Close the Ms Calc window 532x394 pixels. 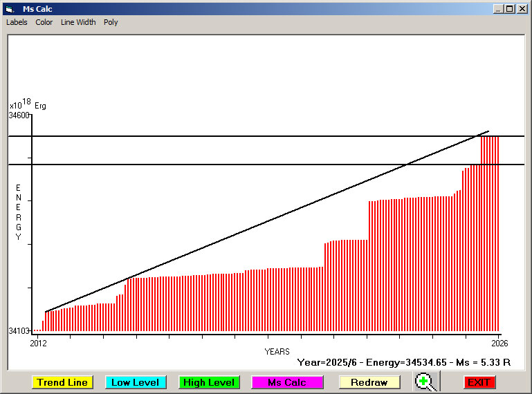[x=521, y=9]
